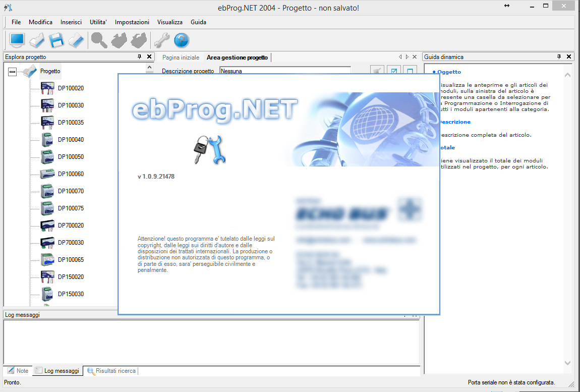
Task: Click the Oggetto heading in Guida dinamica
Action: click(x=449, y=72)
